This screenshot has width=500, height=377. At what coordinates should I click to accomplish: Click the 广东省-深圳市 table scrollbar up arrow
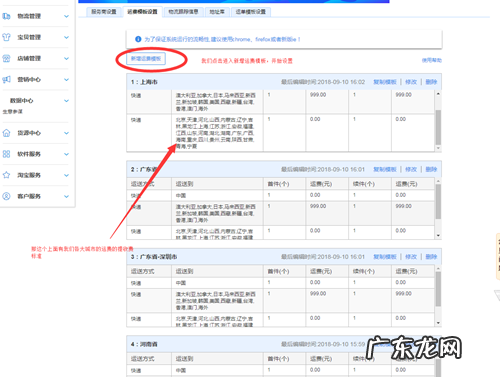(438, 269)
